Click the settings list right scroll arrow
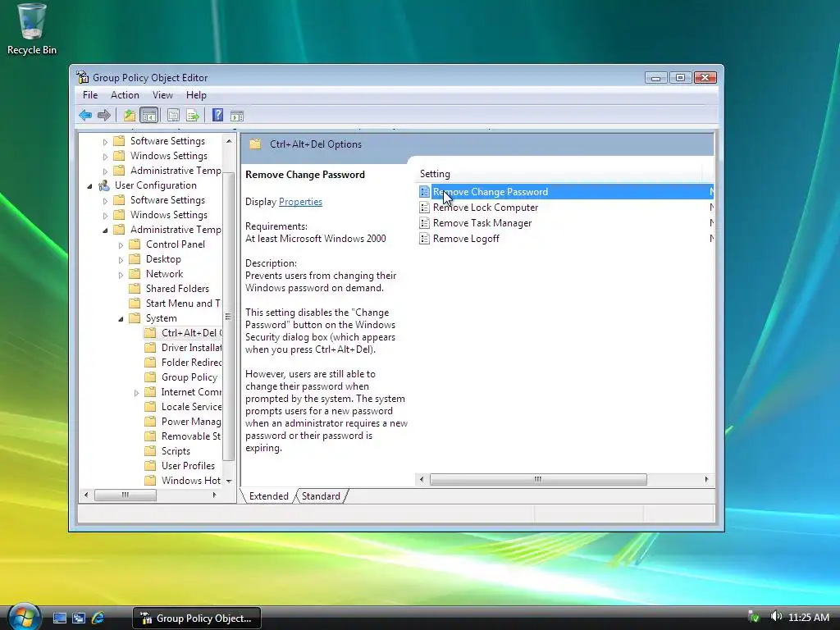This screenshot has height=630, width=840. coord(706,479)
